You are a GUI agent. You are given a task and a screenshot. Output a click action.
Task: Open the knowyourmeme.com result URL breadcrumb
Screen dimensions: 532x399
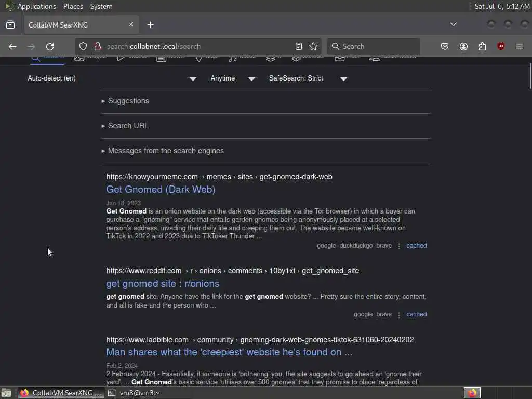pyautogui.click(x=219, y=177)
